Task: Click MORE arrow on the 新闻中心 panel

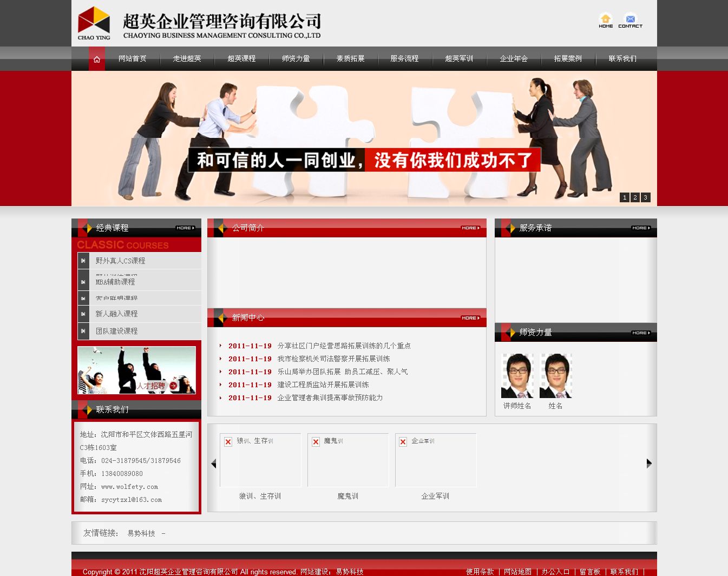Action: point(470,317)
